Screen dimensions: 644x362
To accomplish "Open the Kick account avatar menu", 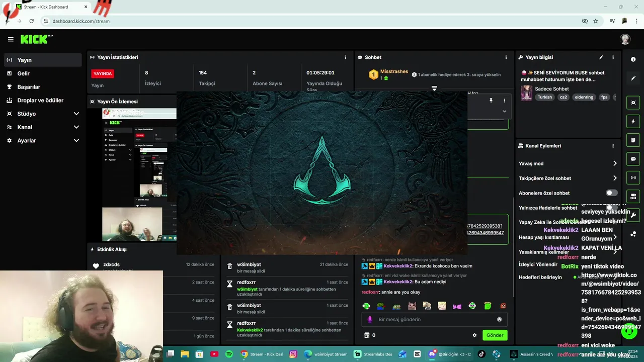I will pyautogui.click(x=625, y=39).
